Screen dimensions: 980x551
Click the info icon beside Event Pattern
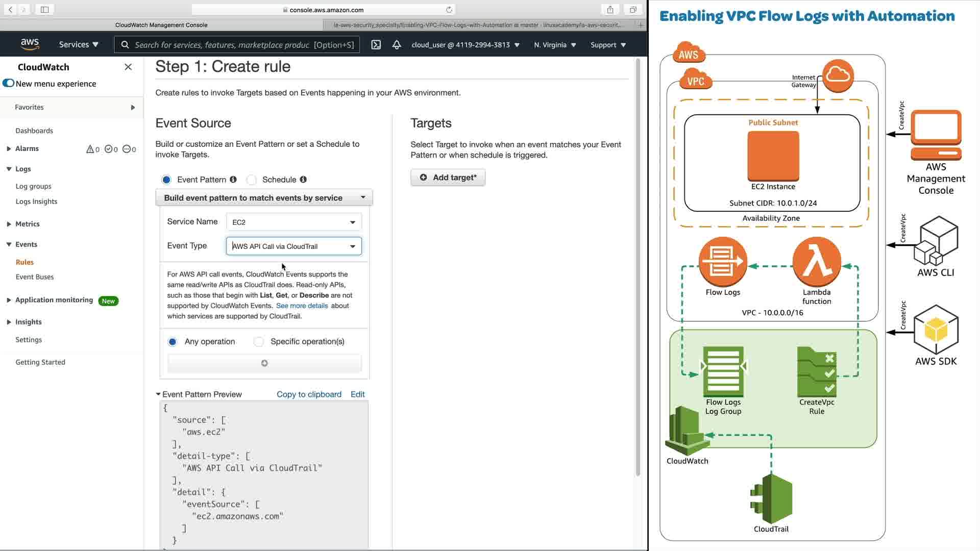click(x=233, y=180)
